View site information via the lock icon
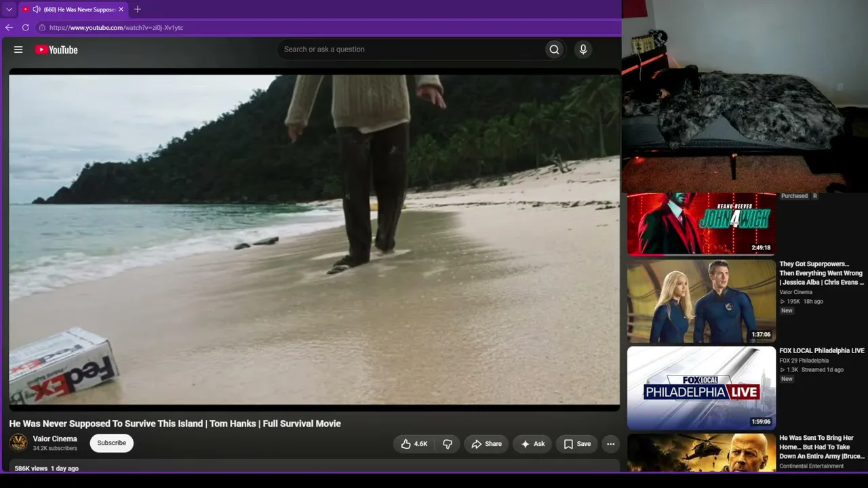Image resolution: width=868 pixels, height=488 pixels. 42,28
